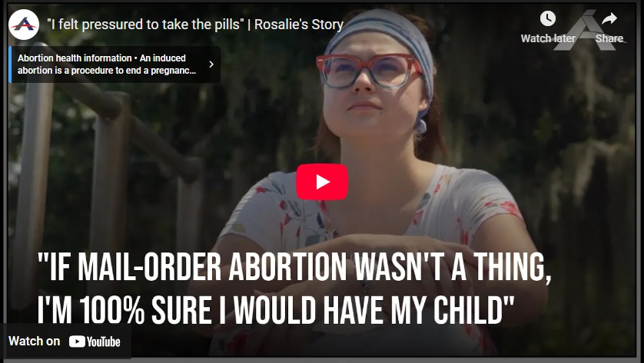Click the "Rosalie's Story" part of the title

pos(299,25)
